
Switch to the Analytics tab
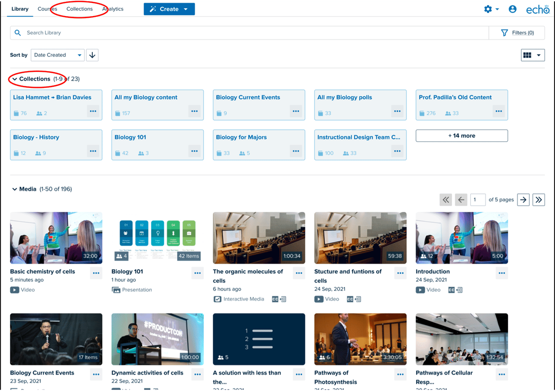tap(113, 9)
